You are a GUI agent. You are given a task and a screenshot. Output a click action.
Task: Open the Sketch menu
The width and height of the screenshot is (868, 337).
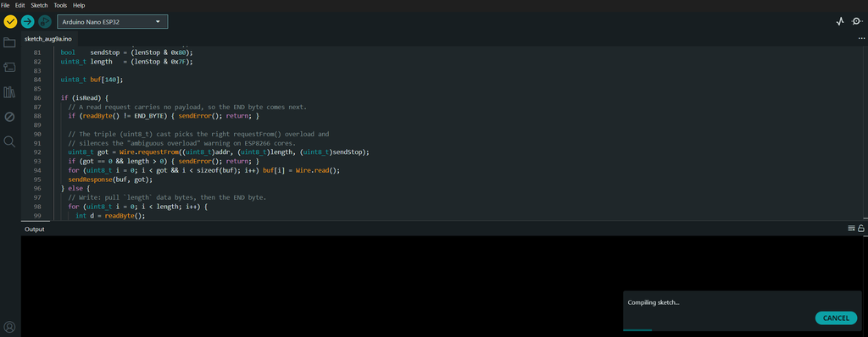coord(39,5)
